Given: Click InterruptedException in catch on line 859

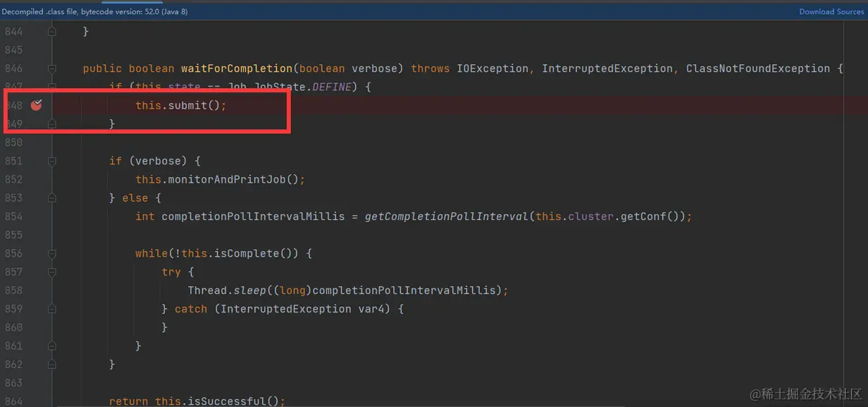Looking at the screenshot, I should pos(286,309).
